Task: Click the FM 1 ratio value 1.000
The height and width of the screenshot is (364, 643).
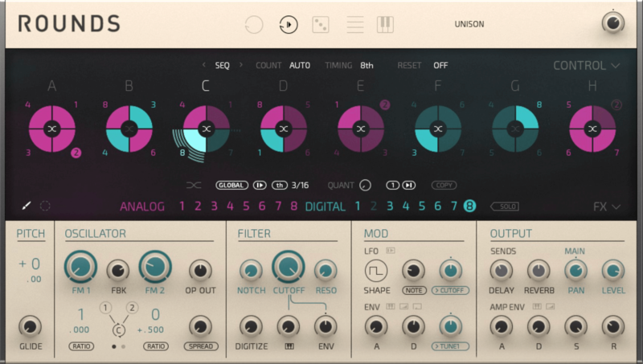Action: click(79, 321)
